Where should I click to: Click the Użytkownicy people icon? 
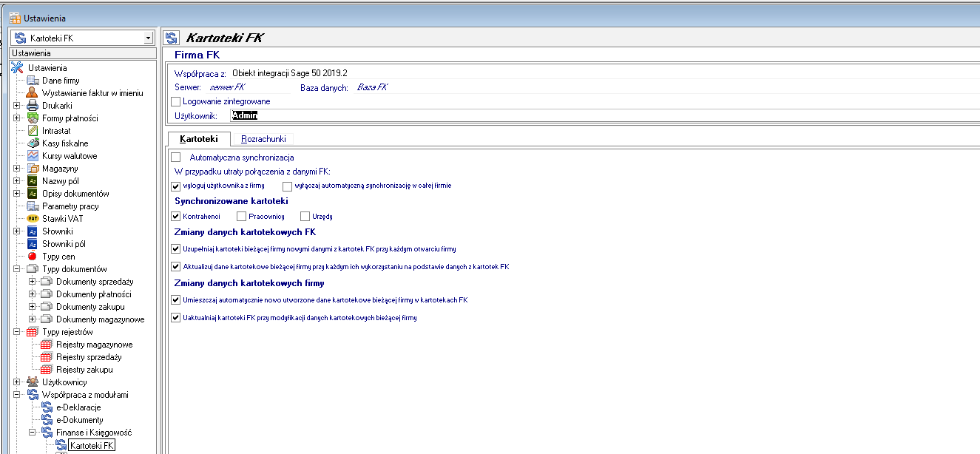[x=33, y=382]
